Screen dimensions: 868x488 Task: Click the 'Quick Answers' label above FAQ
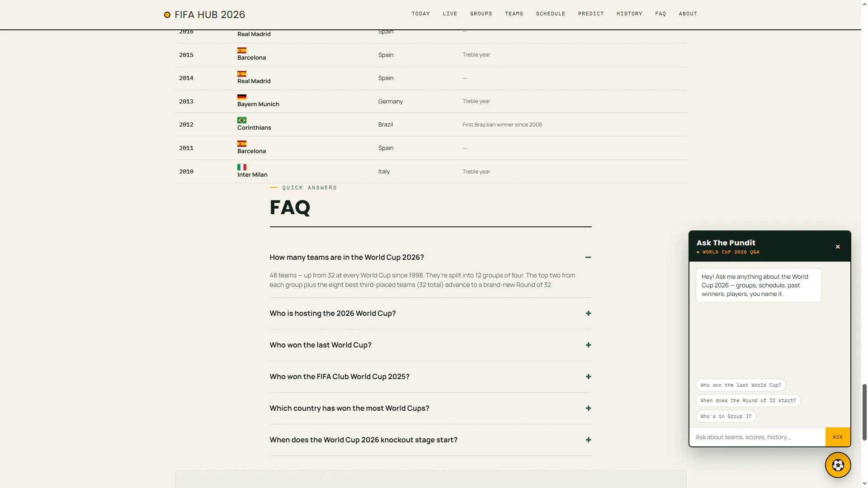[x=309, y=188]
